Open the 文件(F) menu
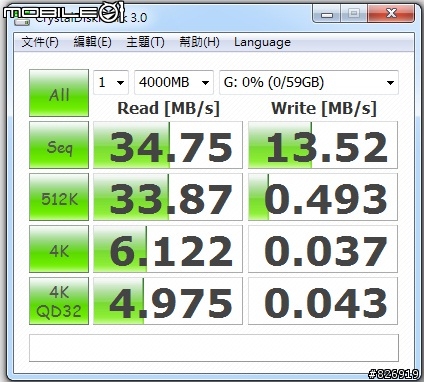Image resolution: width=424 pixels, height=382 pixels. coord(40,42)
